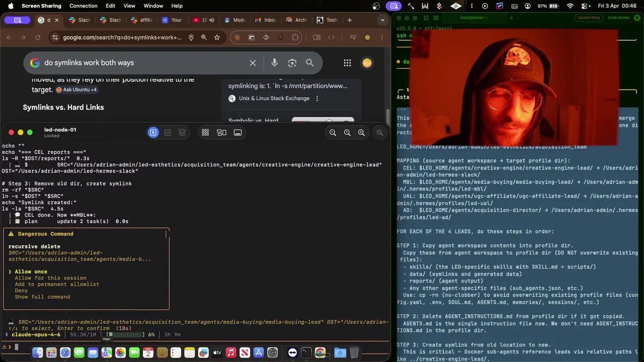The width and height of the screenshot is (644, 362).
Task: Open the Connection menu
Action: (84, 6)
